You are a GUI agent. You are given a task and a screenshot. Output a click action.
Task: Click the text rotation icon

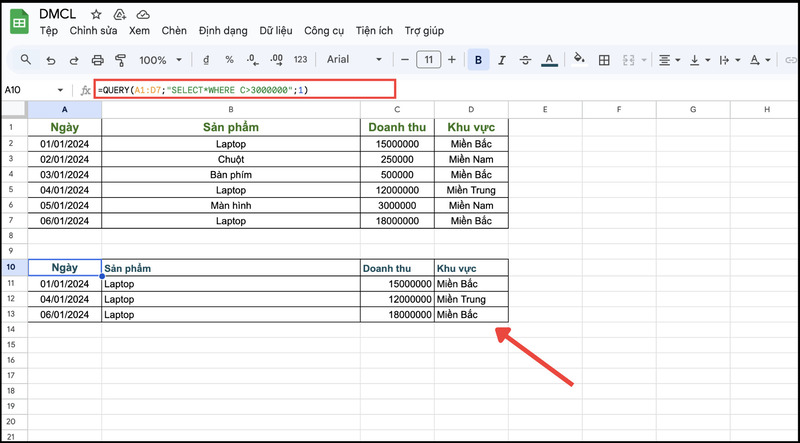(x=755, y=60)
